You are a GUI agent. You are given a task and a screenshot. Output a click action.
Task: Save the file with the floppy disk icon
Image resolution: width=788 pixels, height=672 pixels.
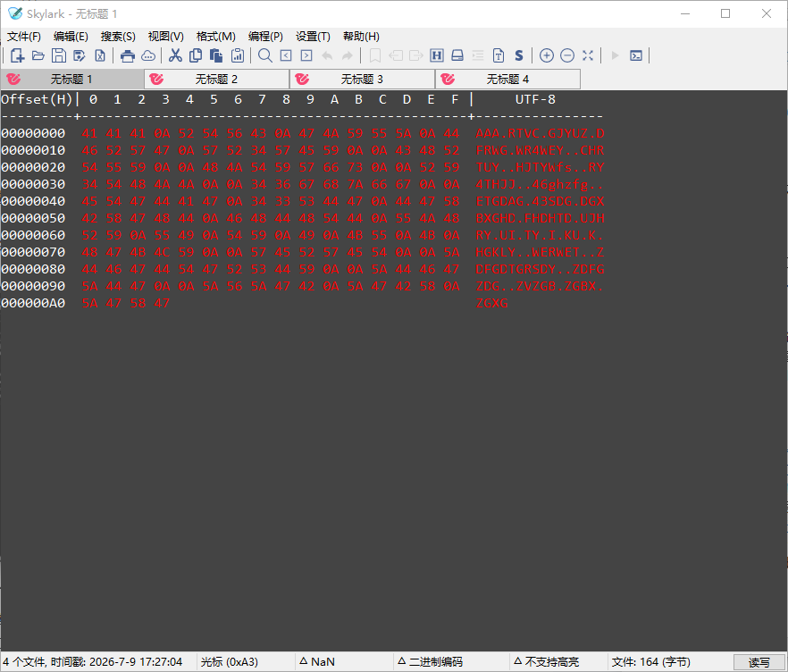click(59, 55)
